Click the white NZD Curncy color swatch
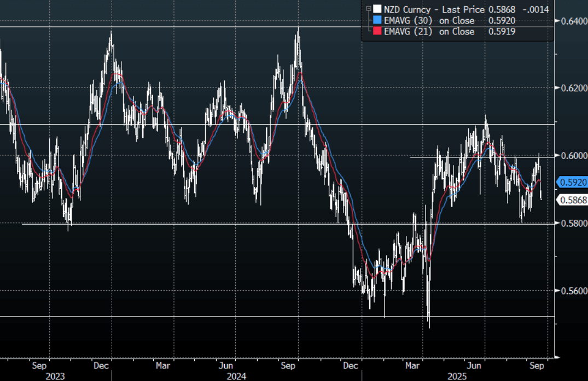The height and width of the screenshot is (381, 588). [x=377, y=9]
